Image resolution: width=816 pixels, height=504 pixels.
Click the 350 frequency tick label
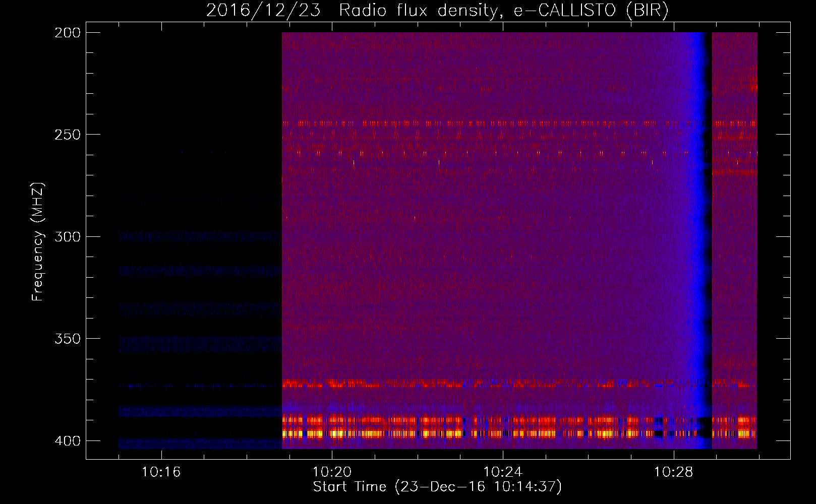[68, 339]
